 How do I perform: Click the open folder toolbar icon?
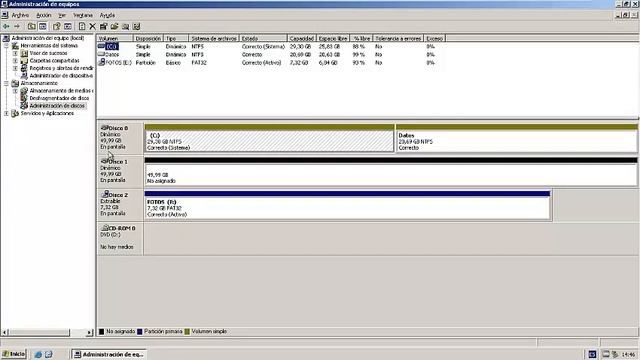[x=114, y=27]
